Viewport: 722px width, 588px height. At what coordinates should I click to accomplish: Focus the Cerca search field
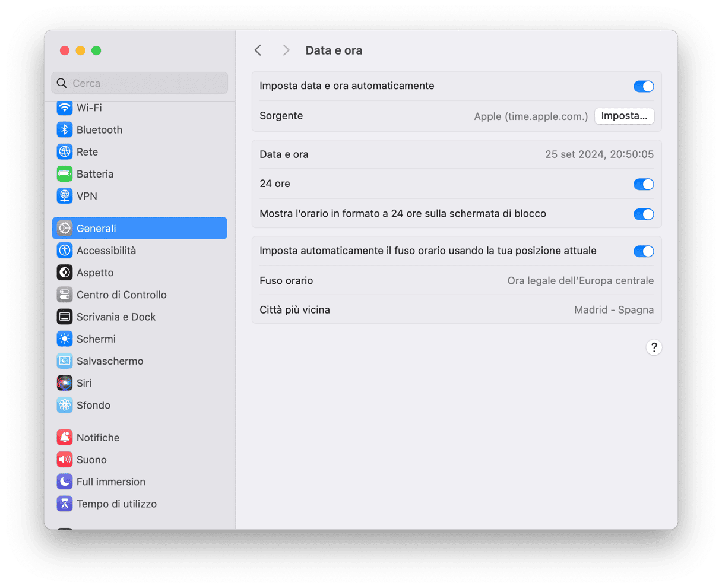click(x=140, y=83)
